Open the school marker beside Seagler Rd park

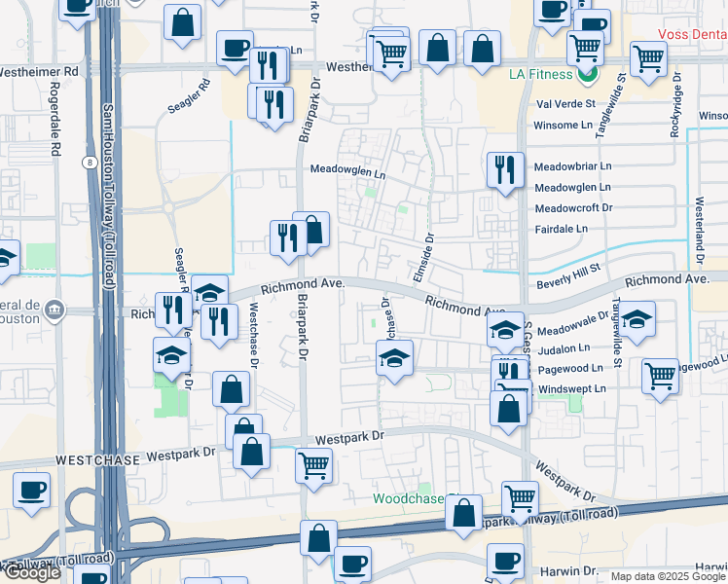171,355
